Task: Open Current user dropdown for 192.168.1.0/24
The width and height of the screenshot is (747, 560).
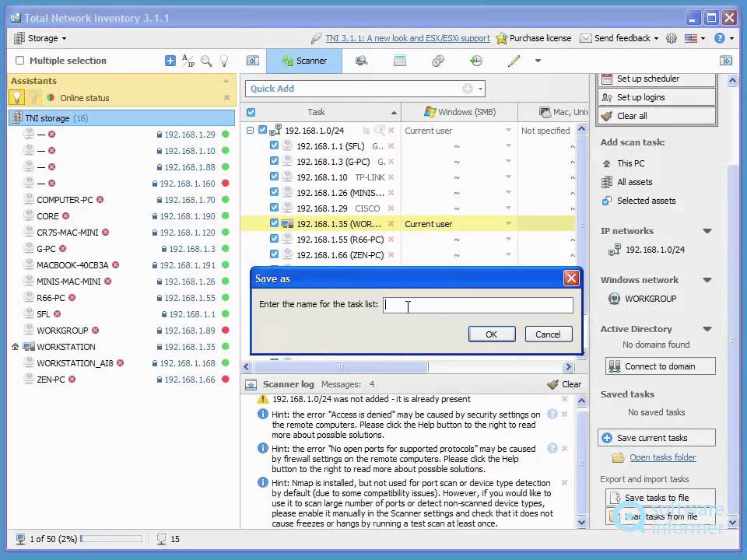Action: tap(508, 130)
